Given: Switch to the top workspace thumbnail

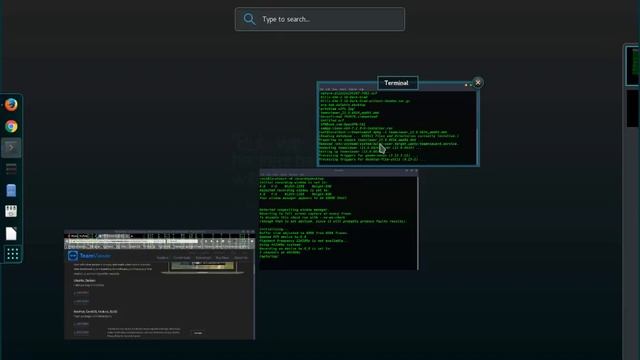Looking at the screenshot, I should point(632,65).
